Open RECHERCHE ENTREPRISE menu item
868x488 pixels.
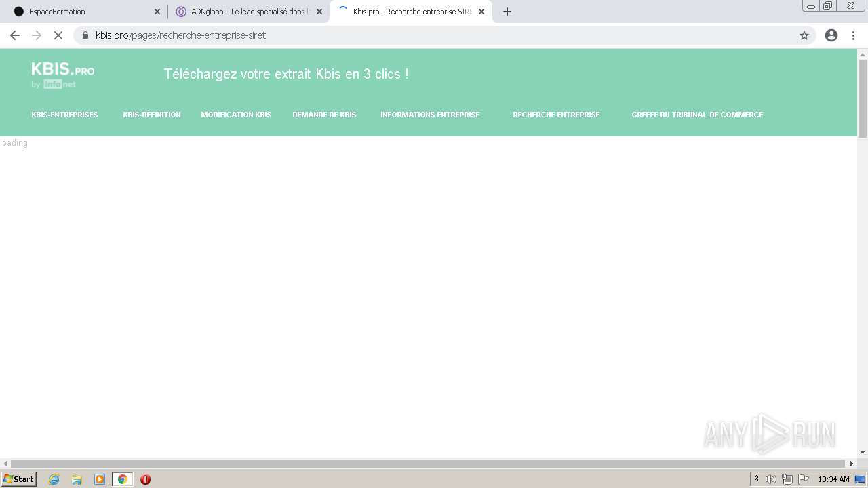[556, 115]
